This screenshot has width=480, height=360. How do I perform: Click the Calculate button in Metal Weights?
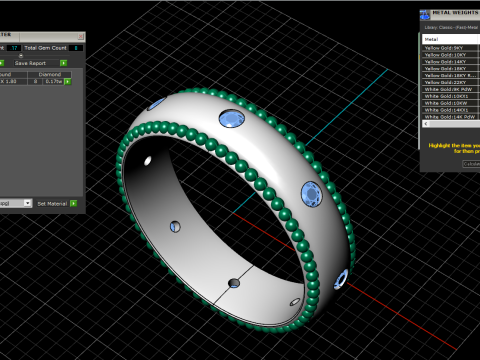point(471,164)
